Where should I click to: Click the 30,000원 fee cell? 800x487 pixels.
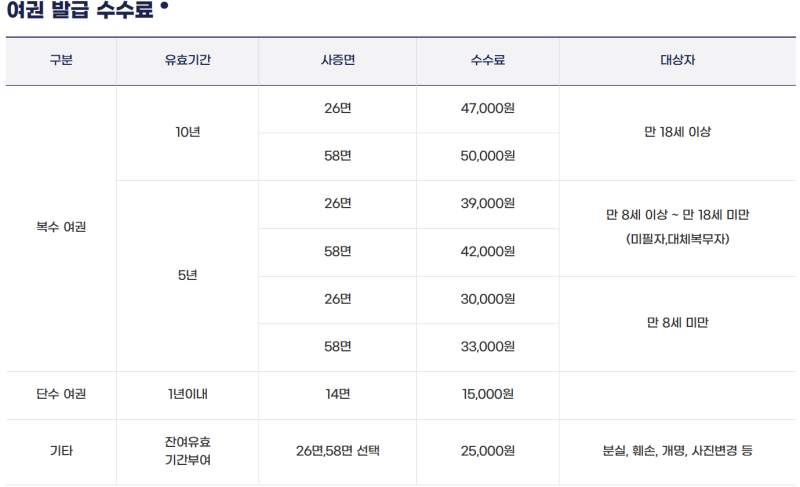(x=488, y=299)
